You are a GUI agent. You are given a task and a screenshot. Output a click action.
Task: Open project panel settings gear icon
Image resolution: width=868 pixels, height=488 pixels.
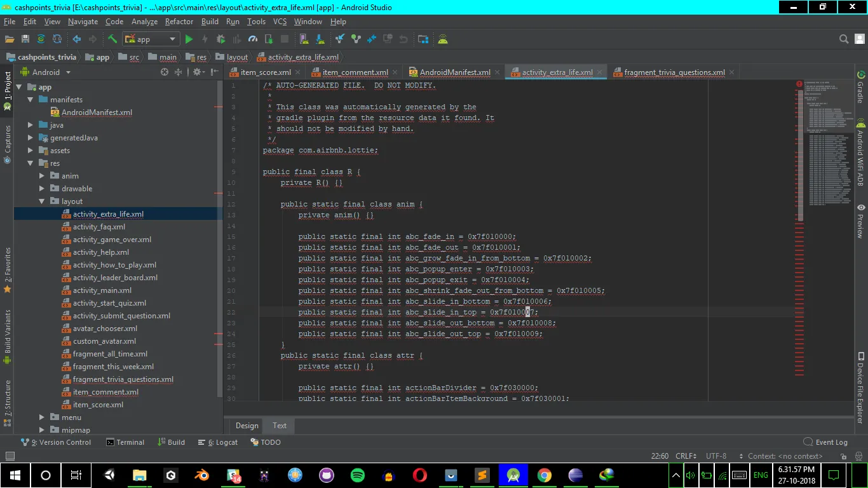197,72
